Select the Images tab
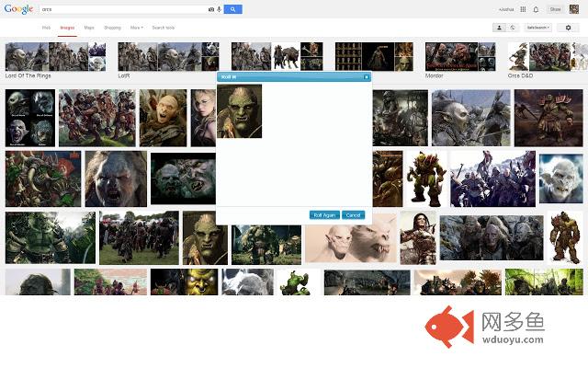Image resolution: width=588 pixels, height=368 pixels. pyautogui.click(x=67, y=28)
